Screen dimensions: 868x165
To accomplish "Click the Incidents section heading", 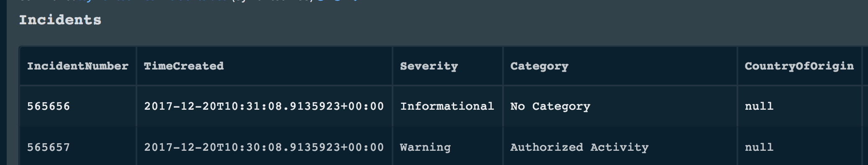I will [60, 20].
